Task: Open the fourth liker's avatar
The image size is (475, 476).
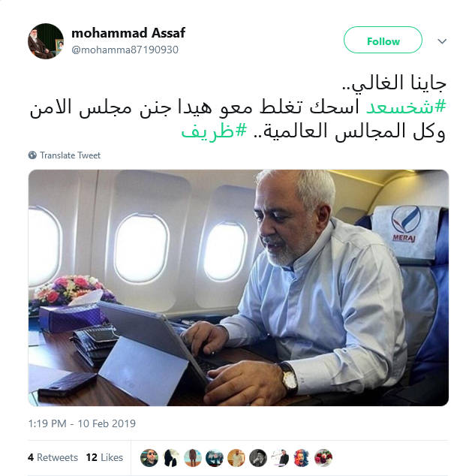Action: point(215,457)
